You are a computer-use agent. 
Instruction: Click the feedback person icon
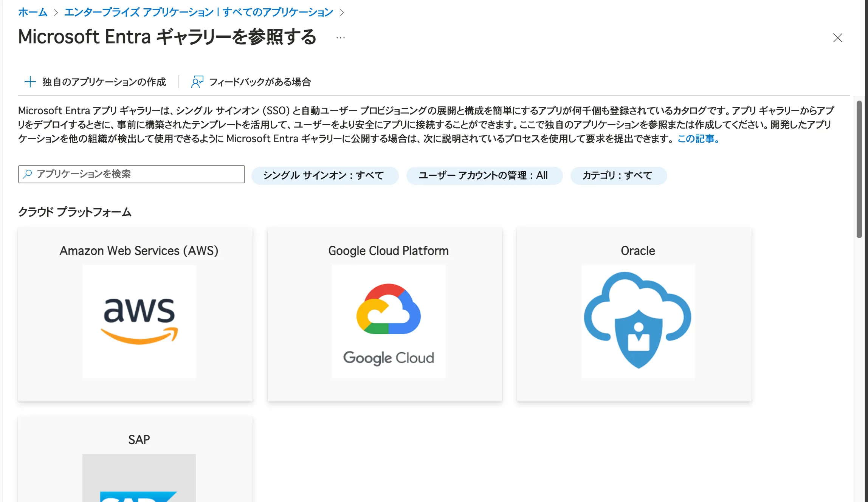pos(197,82)
